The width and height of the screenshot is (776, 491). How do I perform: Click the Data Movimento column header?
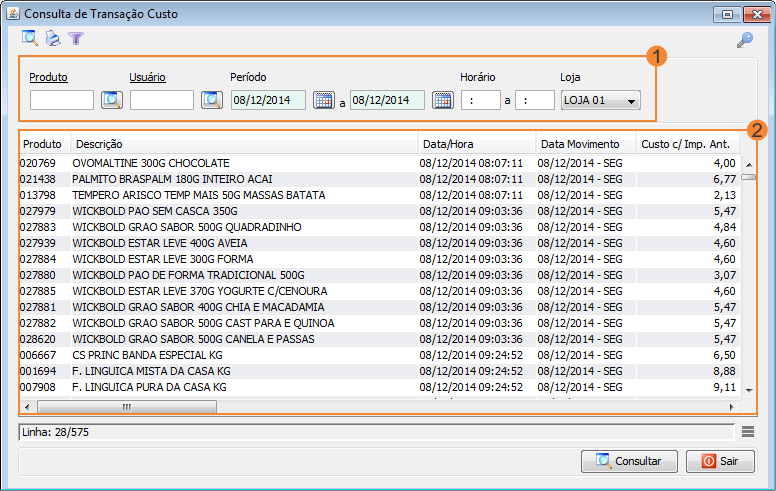click(x=585, y=144)
